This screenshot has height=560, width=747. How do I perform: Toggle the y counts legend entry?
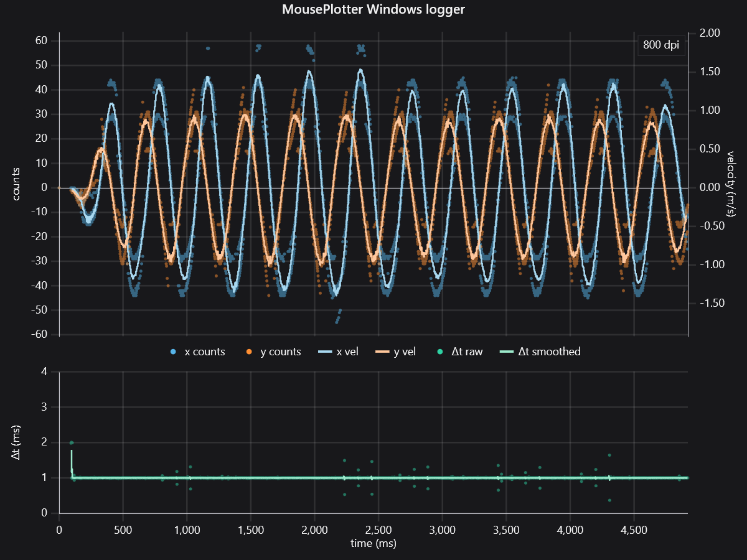point(273,352)
